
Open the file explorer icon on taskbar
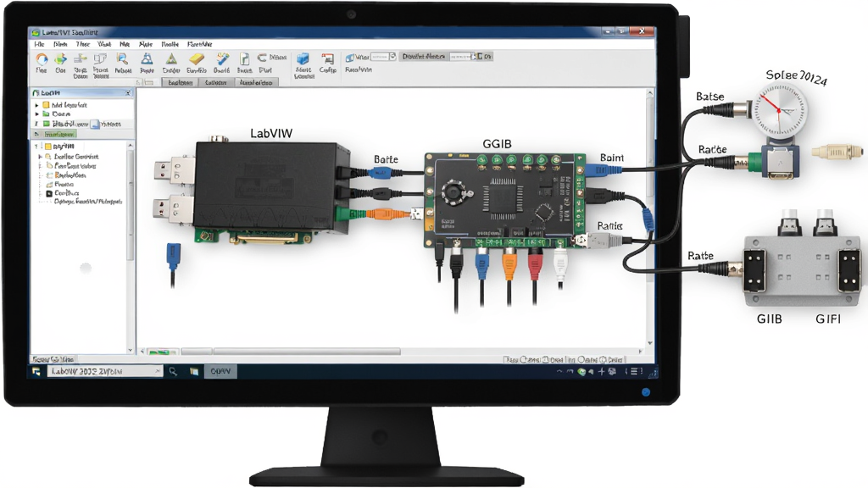[x=194, y=372]
